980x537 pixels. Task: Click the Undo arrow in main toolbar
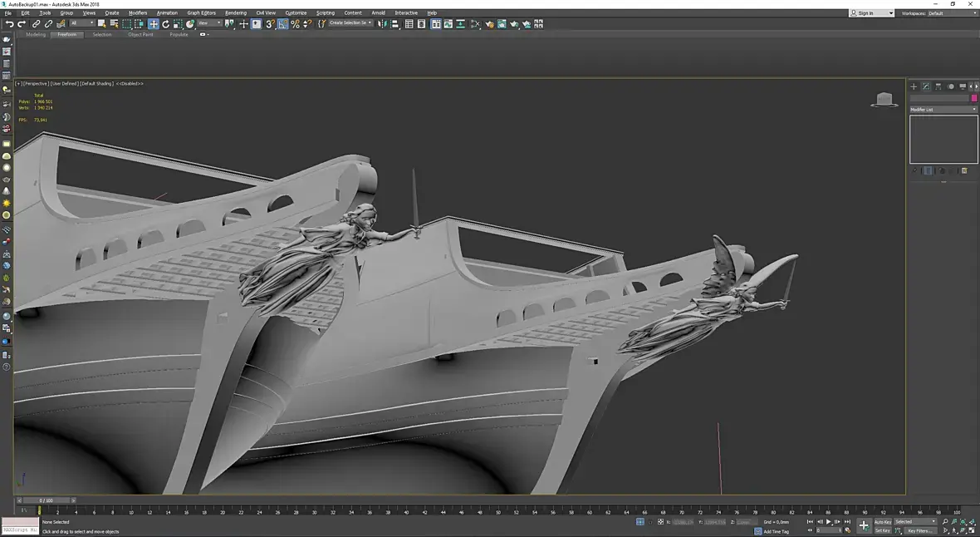(x=9, y=24)
